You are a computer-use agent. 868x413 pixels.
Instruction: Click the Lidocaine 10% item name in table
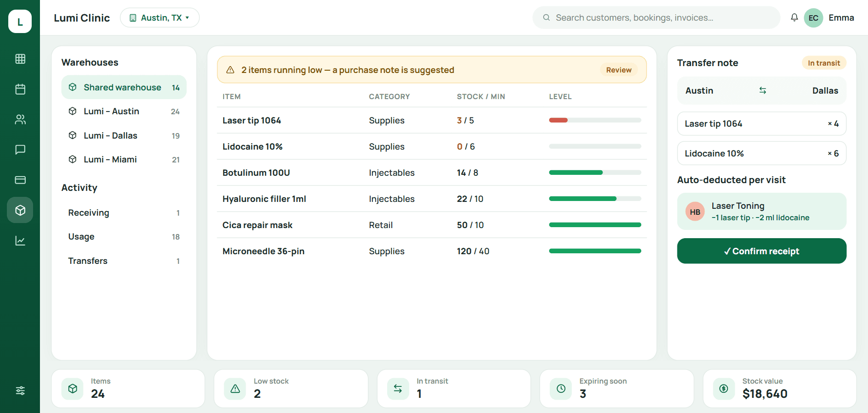[x=253, y=146]
